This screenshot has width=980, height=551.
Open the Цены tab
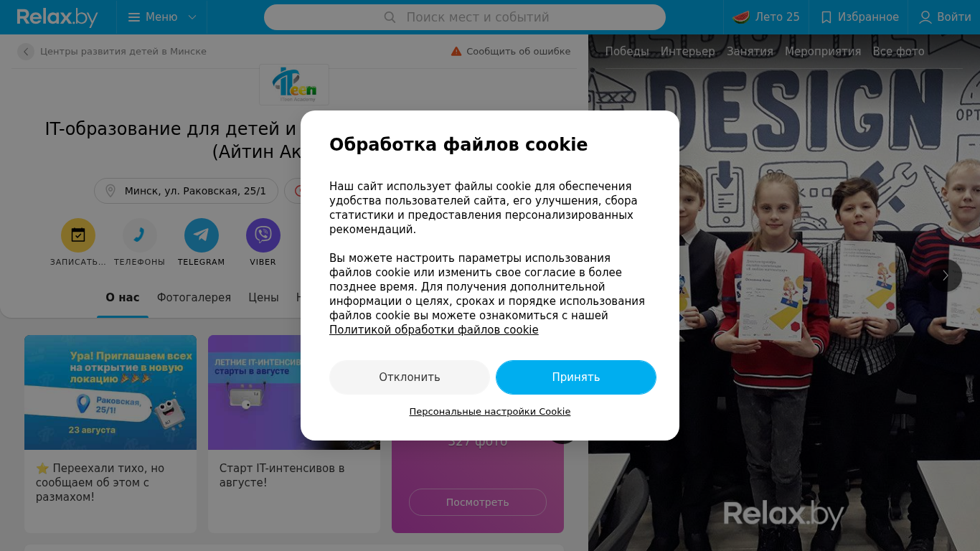click(263, 298)
